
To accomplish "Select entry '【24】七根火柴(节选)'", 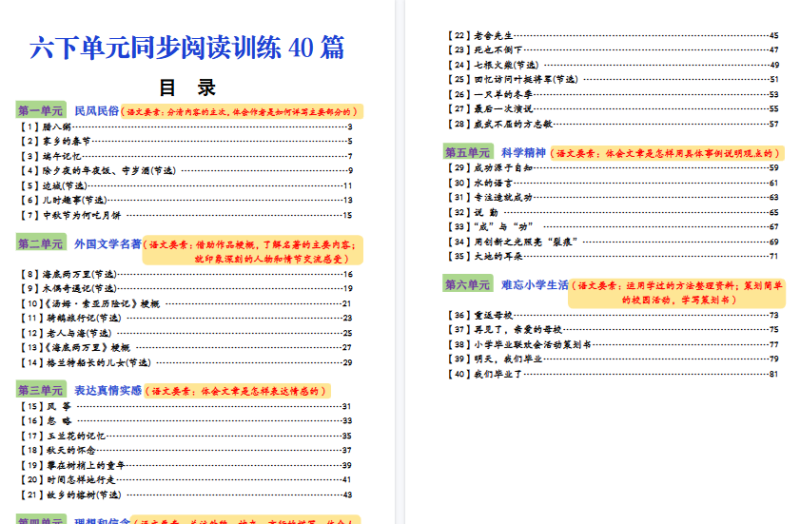I will pos(613,65).
